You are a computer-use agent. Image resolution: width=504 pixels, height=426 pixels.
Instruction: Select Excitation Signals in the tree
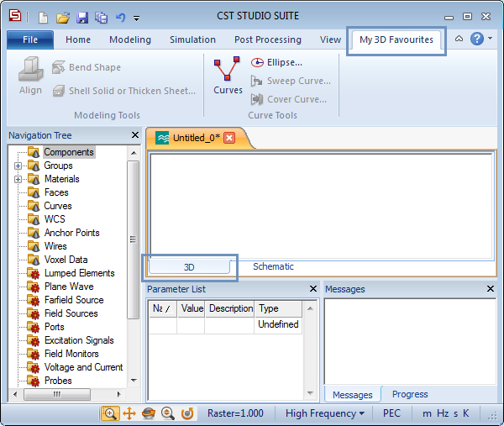click(79, 340)
